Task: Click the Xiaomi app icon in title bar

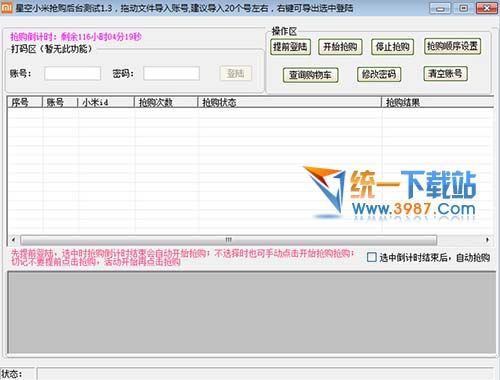Action: tap(6, 8)
